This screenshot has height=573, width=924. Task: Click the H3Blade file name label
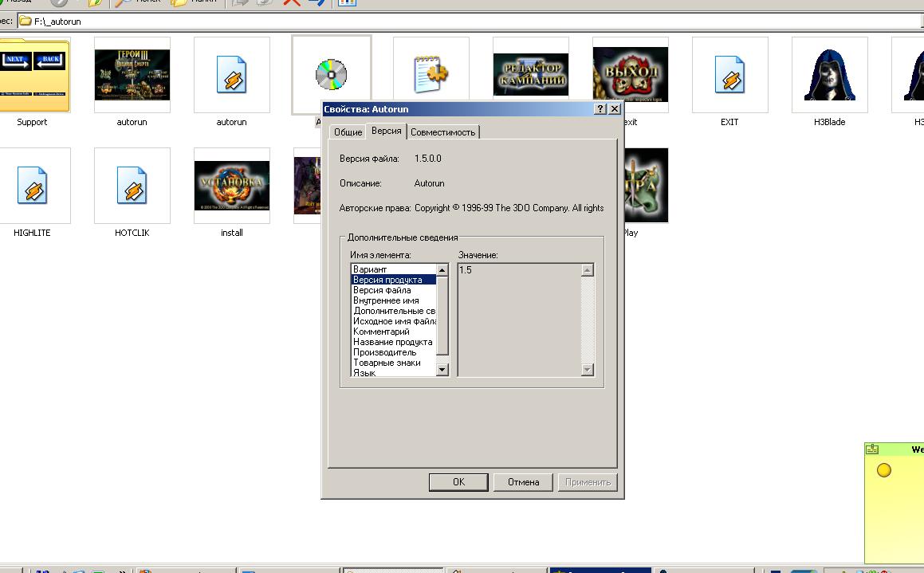829,122
